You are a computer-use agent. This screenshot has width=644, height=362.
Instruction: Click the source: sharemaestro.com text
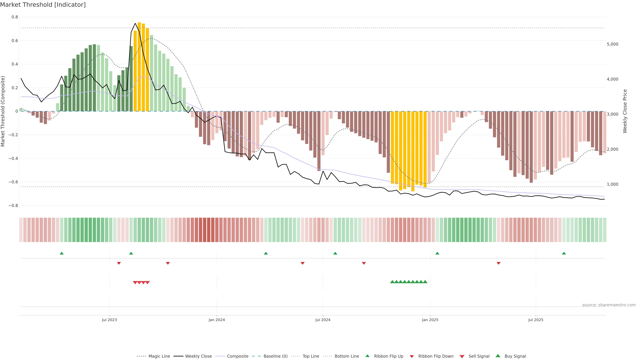[609, 305]
